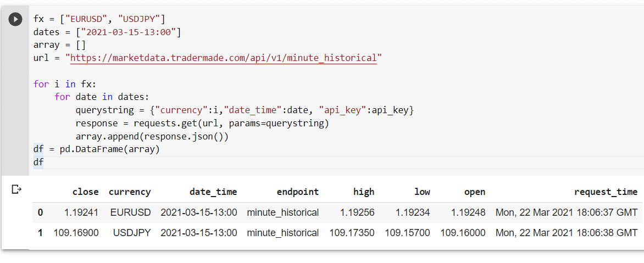Place cursor on the pd.DataFrame line
Viewport: 644px width, 263px height.
96,149
